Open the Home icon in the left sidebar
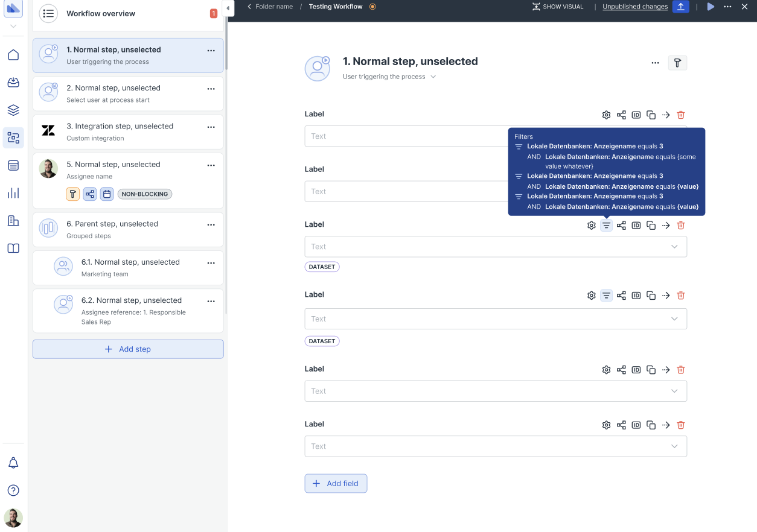Screen dimensions: 757x532 (x=13, y=55)
